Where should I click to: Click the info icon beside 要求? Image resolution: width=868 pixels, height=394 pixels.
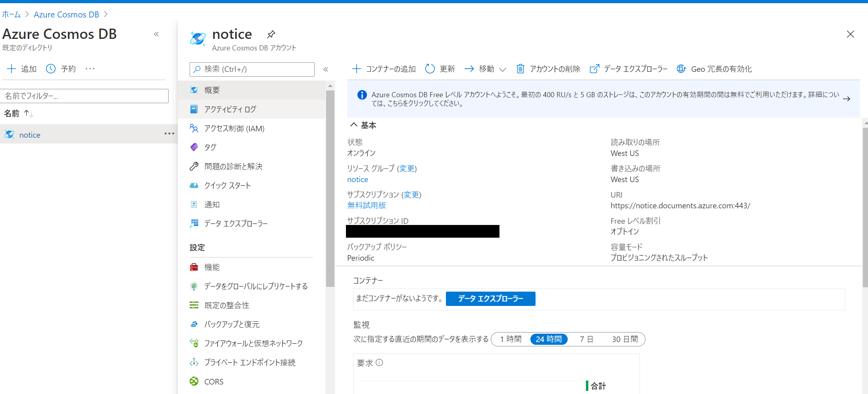[379, 362]
